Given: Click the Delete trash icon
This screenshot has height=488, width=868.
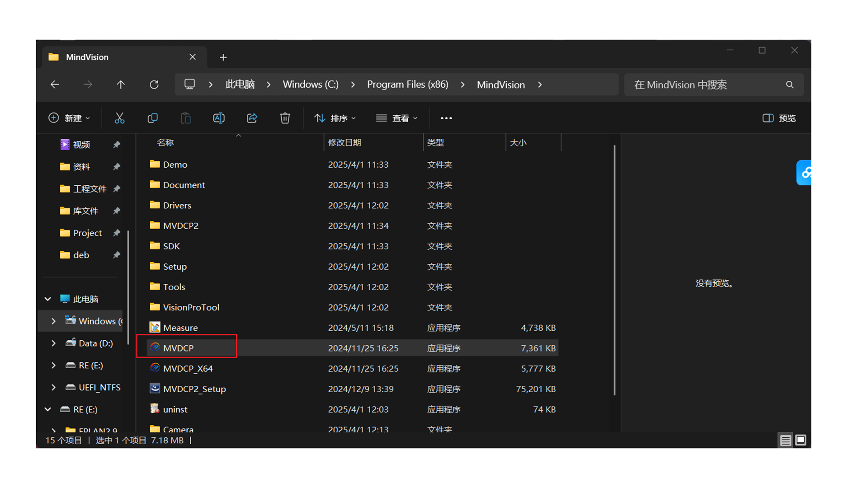Looking at the screenshot, I should pos(285,118).
